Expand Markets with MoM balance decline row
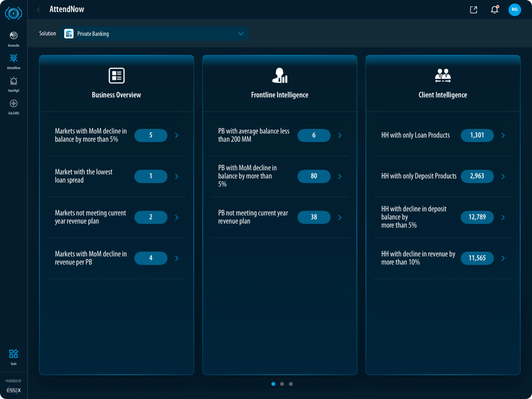The image size is (532, 399). tap(177, 136)
